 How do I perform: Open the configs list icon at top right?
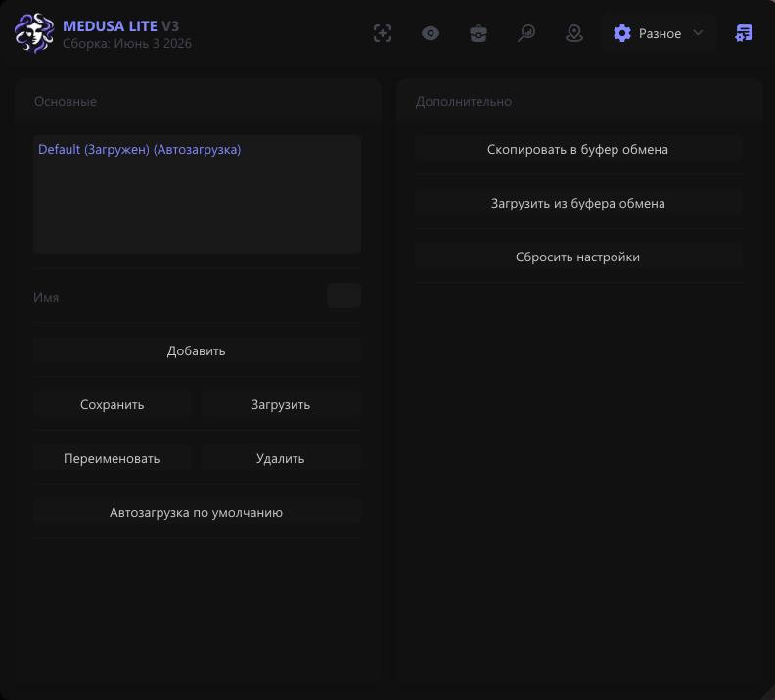pyautogui.click(x=744, y=33)
